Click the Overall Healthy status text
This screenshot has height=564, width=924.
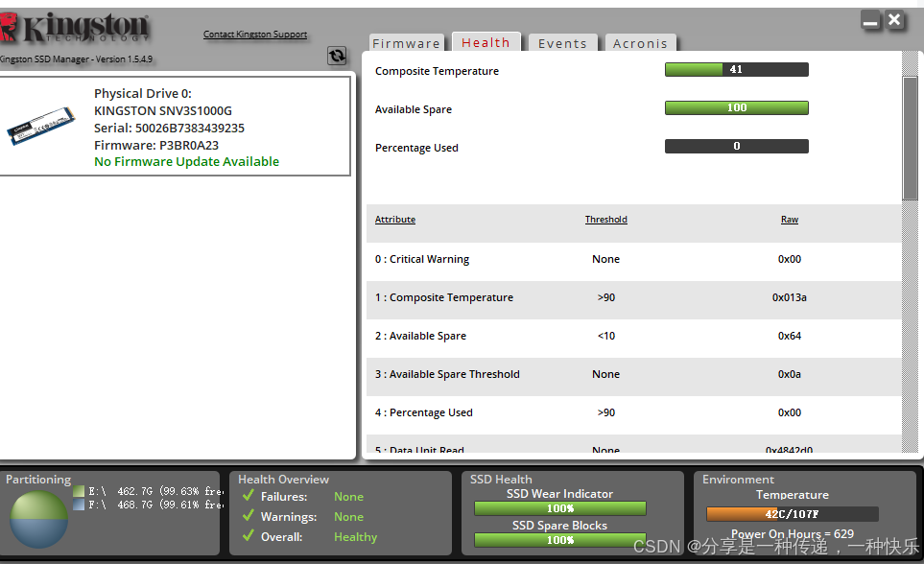coord(355,537)
